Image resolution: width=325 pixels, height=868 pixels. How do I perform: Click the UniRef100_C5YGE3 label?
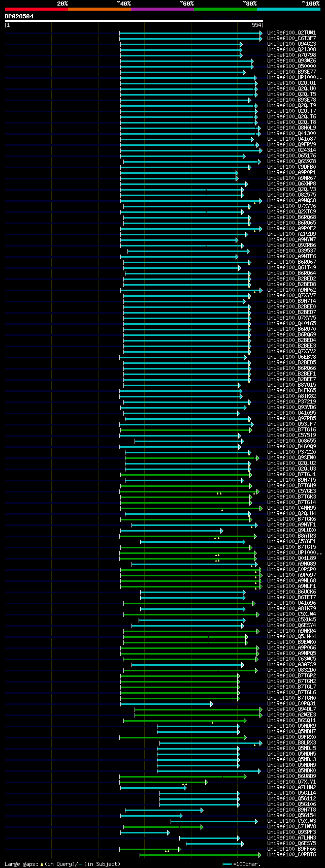pyautogui.click(x=291, y=491)
